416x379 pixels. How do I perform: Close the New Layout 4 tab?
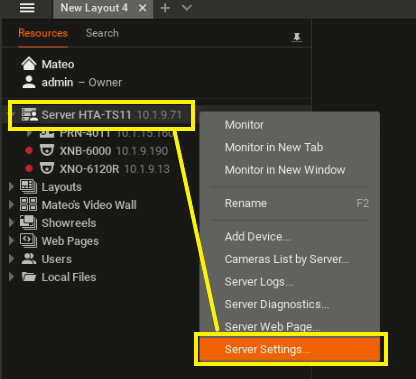(143, 8)
